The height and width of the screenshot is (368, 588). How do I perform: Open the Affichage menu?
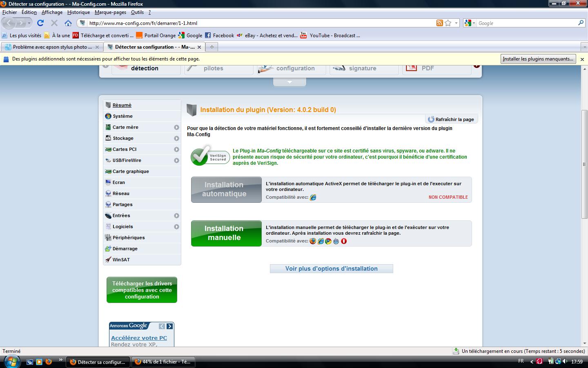(52, 12)
